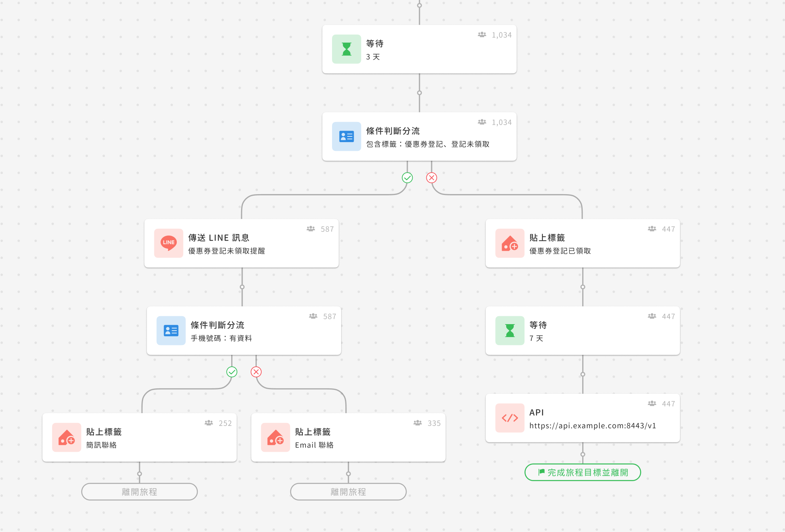Click the hourglass icon on 7 天 wait node
The height and width of the screenshot is (532, 785).
(510, 331)
